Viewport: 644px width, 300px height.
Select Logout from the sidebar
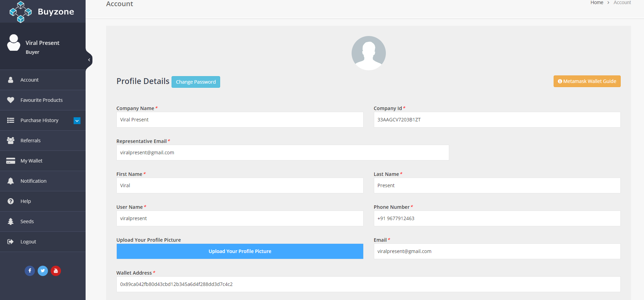pos(28,242)
